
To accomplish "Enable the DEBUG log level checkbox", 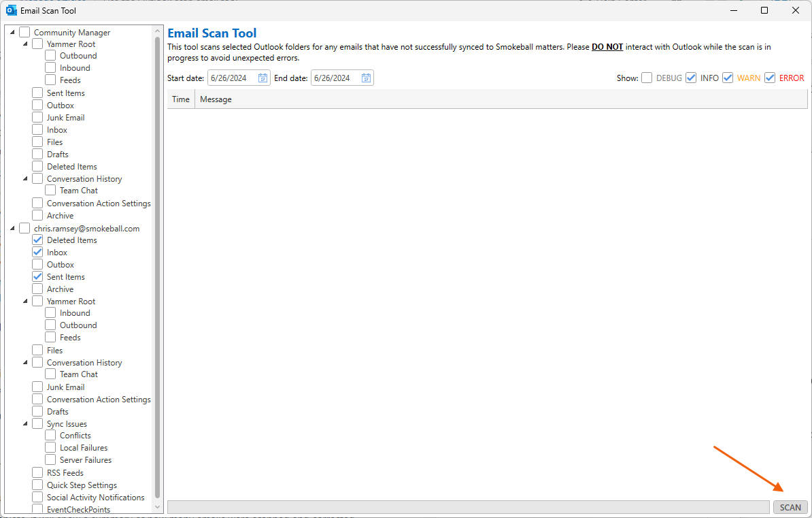I will click(x=647, y=78).
